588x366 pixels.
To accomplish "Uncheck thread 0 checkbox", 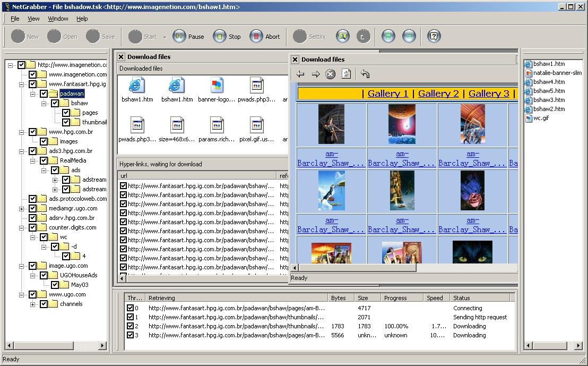I will point(130,308).
